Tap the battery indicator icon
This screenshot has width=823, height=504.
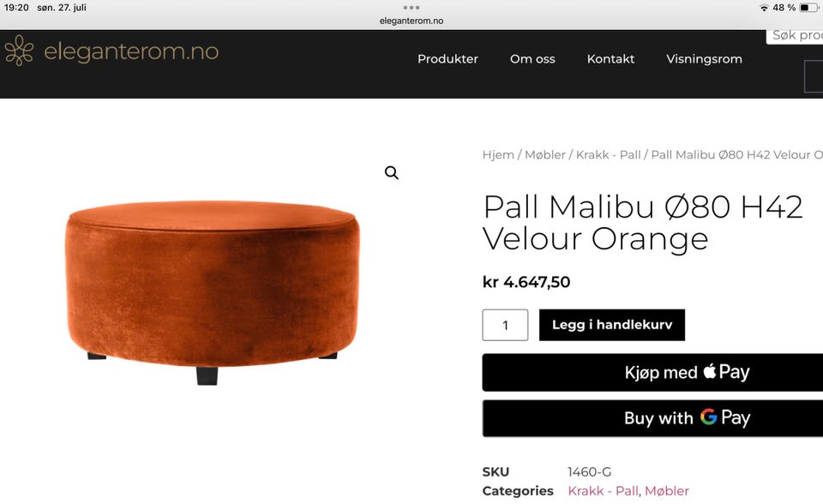coord(808,8)
